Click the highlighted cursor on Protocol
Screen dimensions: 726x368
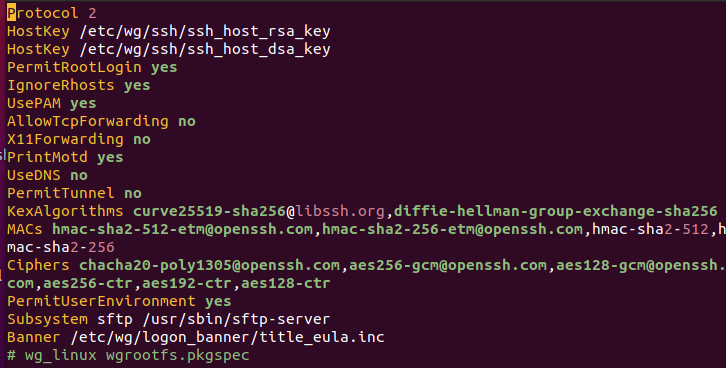(11, 13)
